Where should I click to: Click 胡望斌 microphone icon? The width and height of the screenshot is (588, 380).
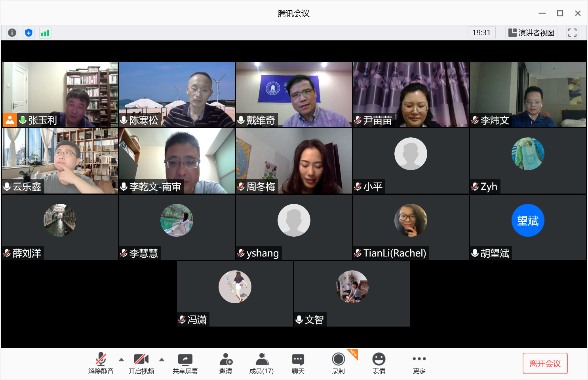(x=475, y=253)
